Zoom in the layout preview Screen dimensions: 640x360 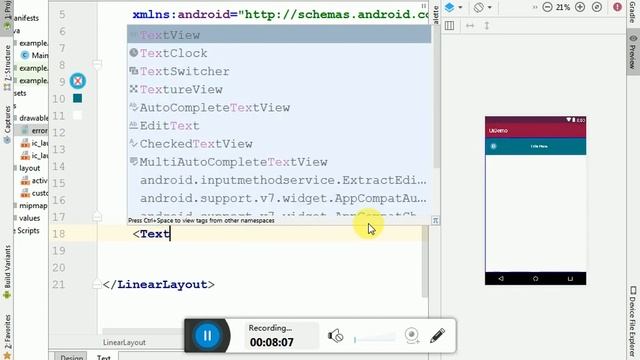coord(580,7)
